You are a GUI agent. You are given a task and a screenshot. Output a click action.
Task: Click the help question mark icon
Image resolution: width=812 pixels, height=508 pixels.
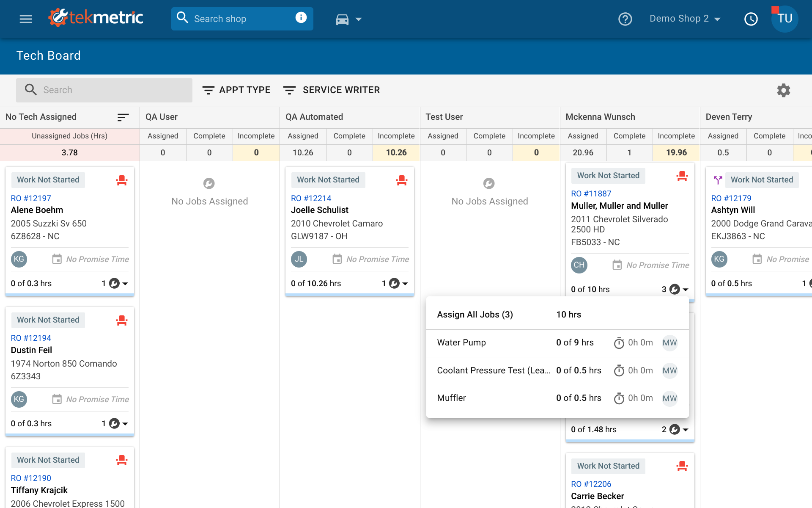[x=625, y=19]
